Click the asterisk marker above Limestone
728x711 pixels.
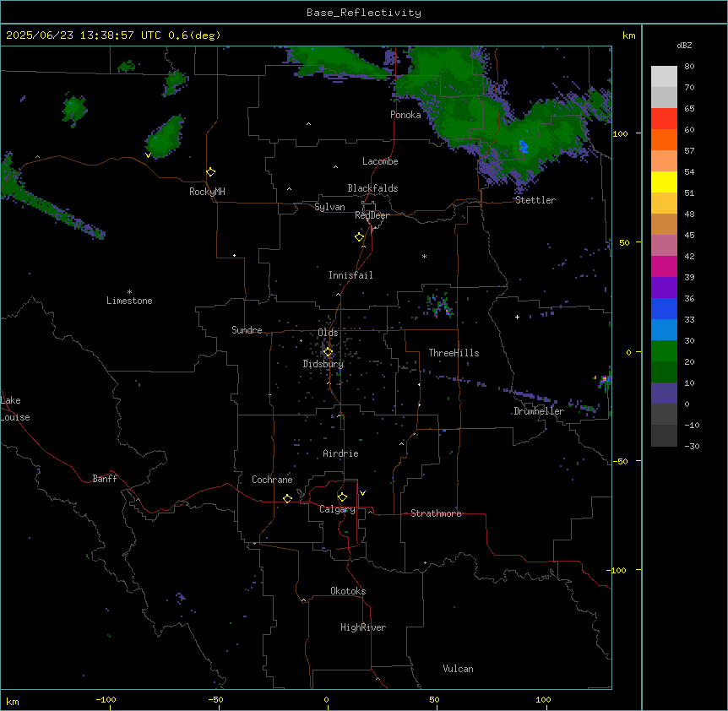(129, 292)
